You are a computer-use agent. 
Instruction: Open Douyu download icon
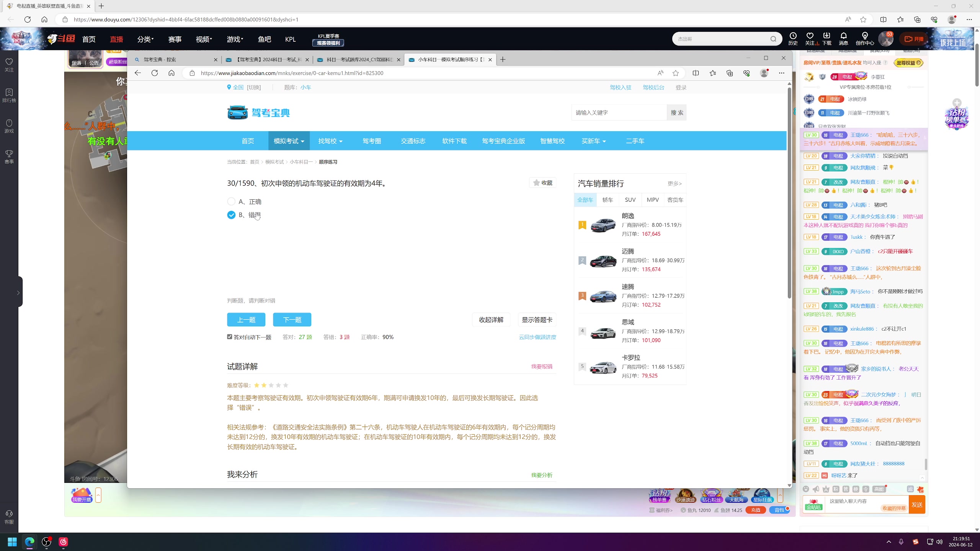click(x=827, y=39)
